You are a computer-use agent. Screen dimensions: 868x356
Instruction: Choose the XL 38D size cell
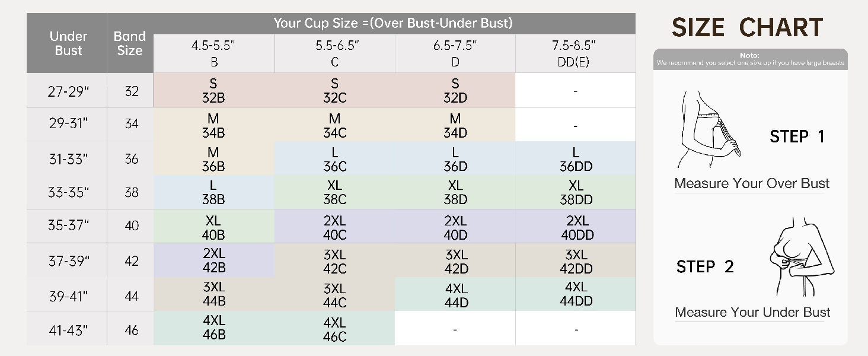(455, 192)
